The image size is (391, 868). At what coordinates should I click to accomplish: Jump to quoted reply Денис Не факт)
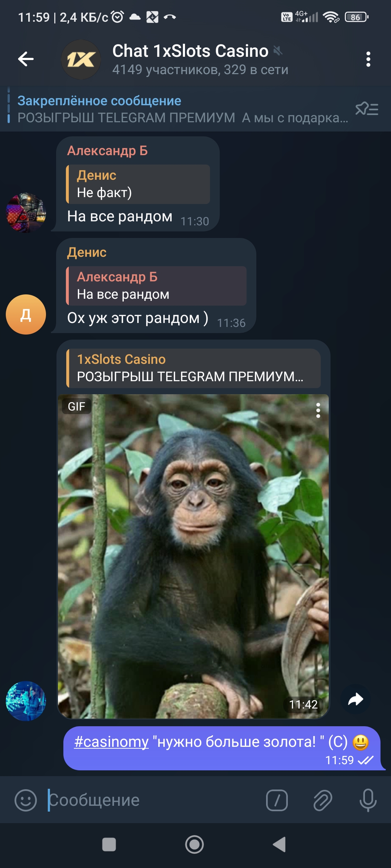pyautogui.click(x=138, y=184)
